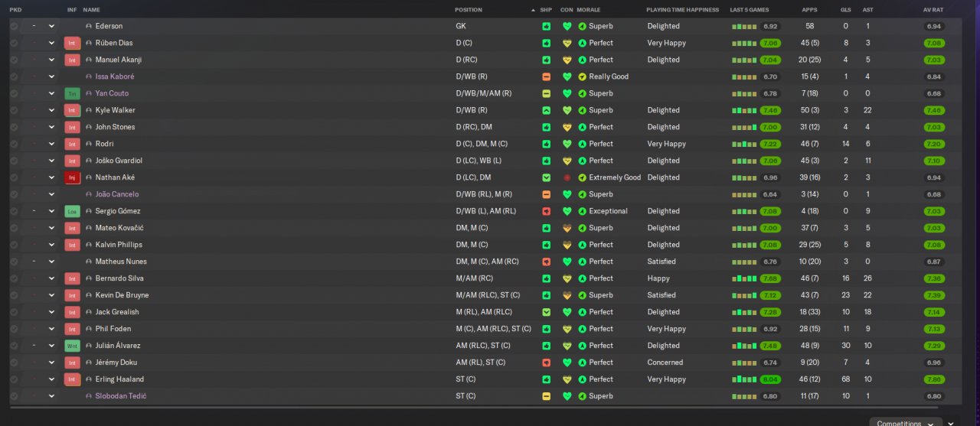The width and height of the screenshot is (980, 426).
Task: Click the Loa loan badge beside Sergio Gómez
Action: (x=72, y=211)
